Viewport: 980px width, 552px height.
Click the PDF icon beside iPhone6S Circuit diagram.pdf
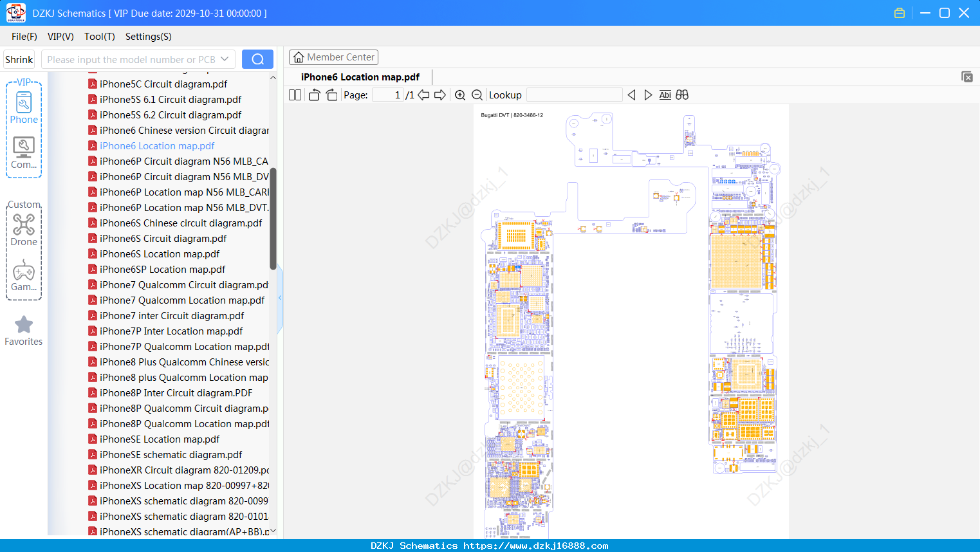93,238
